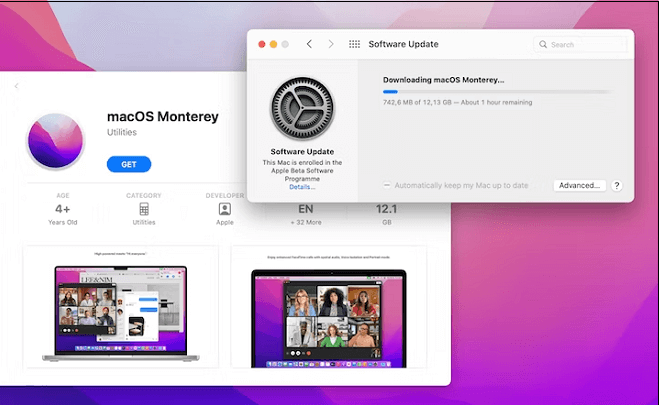Click the DEVELOPER column heading
The height and width of the screenshot is (405, 659).
point(224,195)
